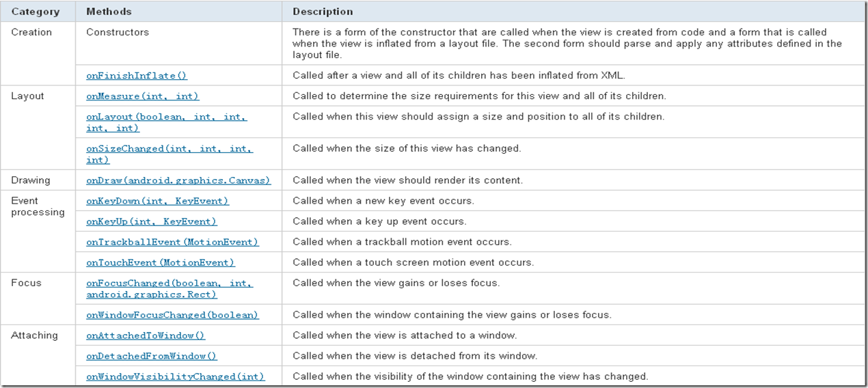Click the onMeasure(int, int) link
Screen dimensions: 868x388
143,96
